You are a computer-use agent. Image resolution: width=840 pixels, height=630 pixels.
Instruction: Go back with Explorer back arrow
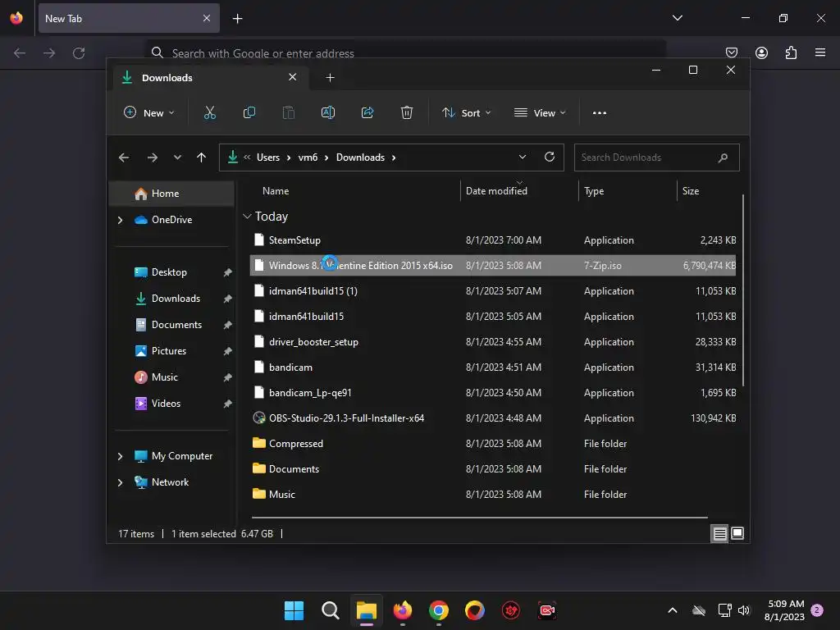(x=124, y=157)
